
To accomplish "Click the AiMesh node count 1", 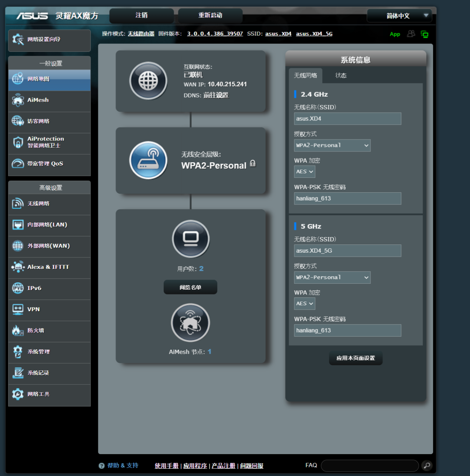I will 209,352.
